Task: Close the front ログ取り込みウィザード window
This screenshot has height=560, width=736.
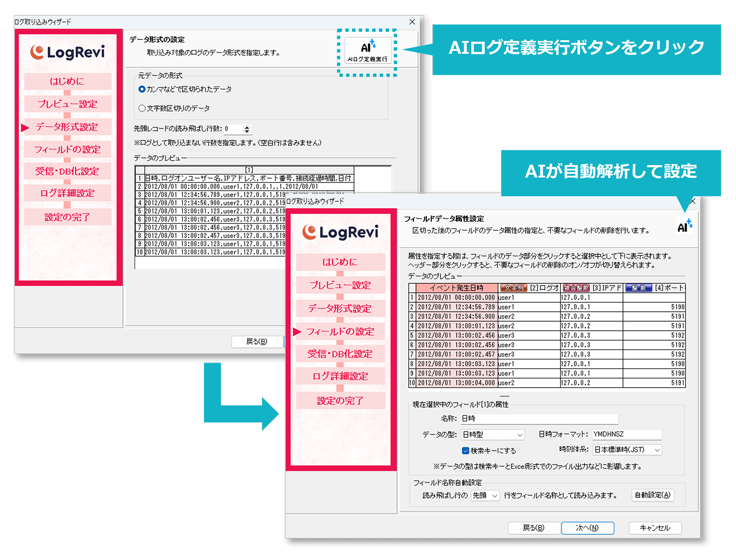Action: [693, 201]
